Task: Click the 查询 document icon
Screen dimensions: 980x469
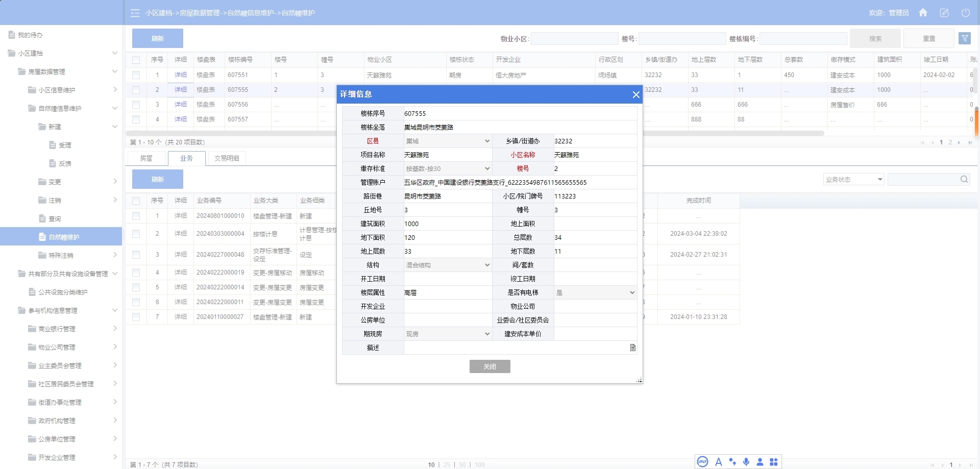Action: [x=42, y=218]
